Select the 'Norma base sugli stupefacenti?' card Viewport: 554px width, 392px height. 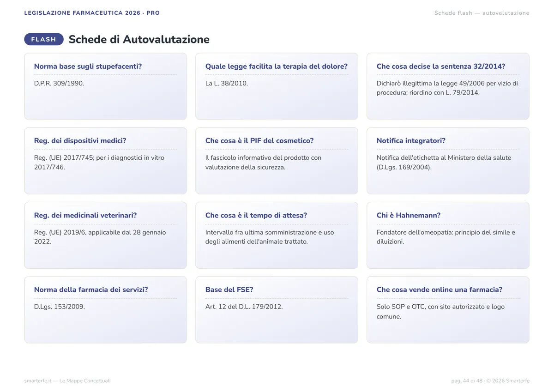coord(106,86)
